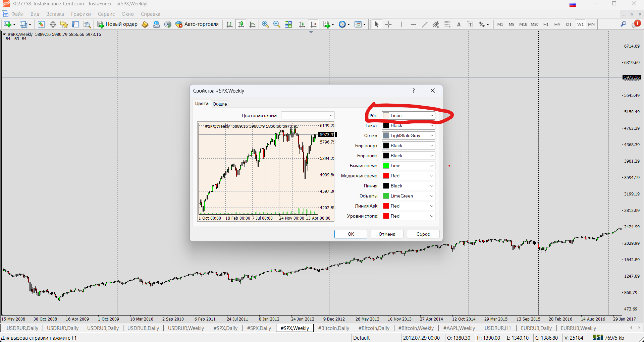This screenshot has width=644, height=342.
Task: Open the MetaEditor yellow book icon
Action: point(145,24)
